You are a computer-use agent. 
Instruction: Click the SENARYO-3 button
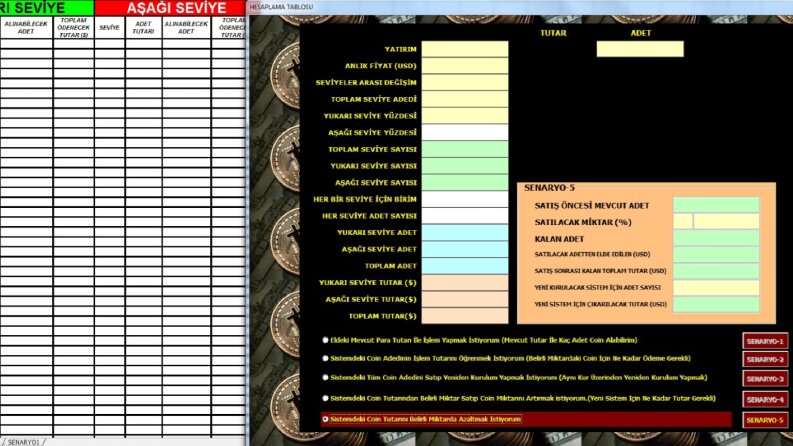click(765, 379)
